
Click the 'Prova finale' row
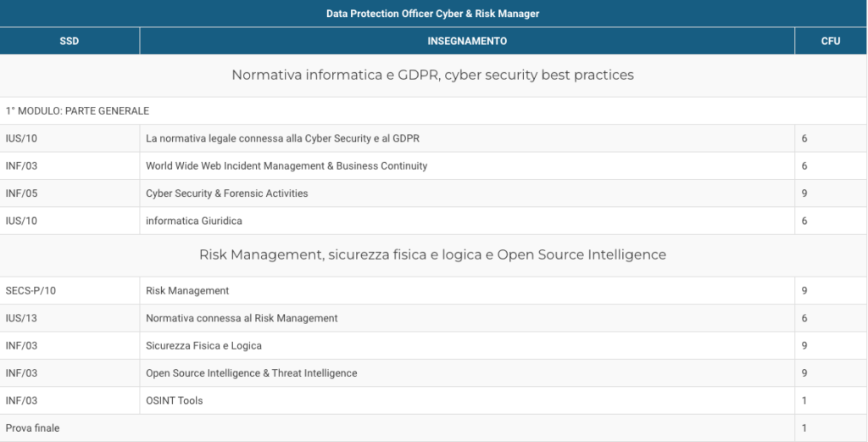pos(433,428)
